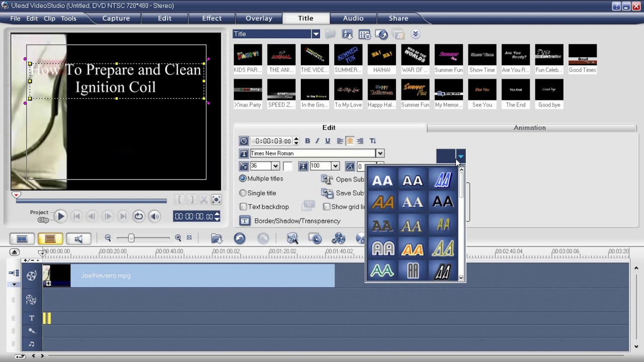
Task: Open library options table icon
Action: click(x=364, y=34)
